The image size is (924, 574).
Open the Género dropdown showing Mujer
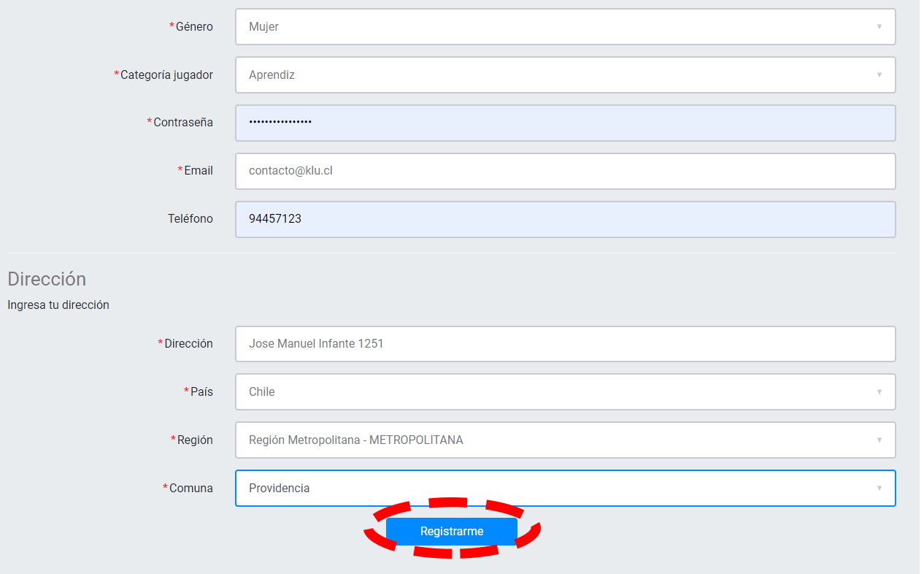[555, 27]
